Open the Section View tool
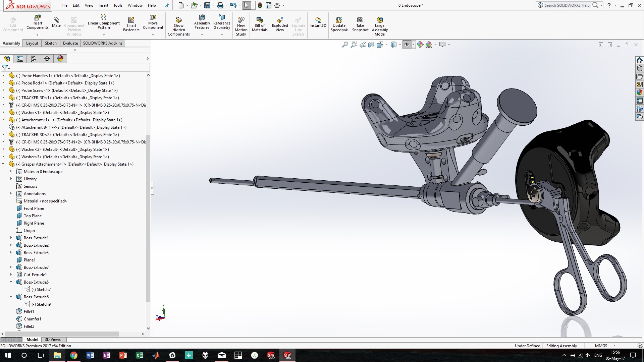644x362 pixels. 371,45
